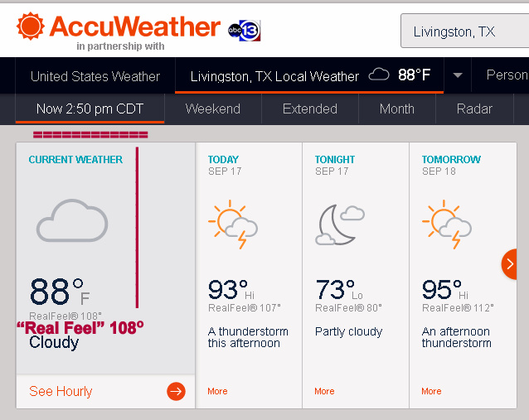Click the More link under Today
529x420 pixels.
coord(217,391)
